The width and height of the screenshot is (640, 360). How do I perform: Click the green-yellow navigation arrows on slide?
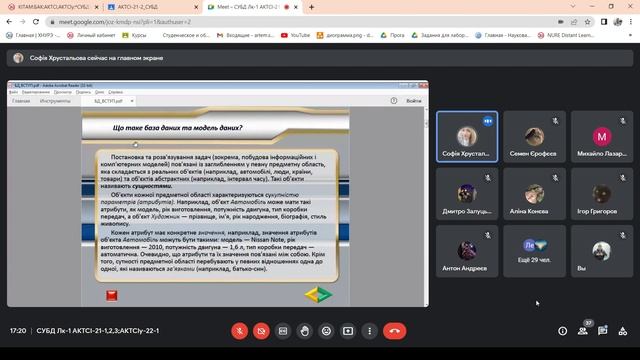tap(318, 295)
